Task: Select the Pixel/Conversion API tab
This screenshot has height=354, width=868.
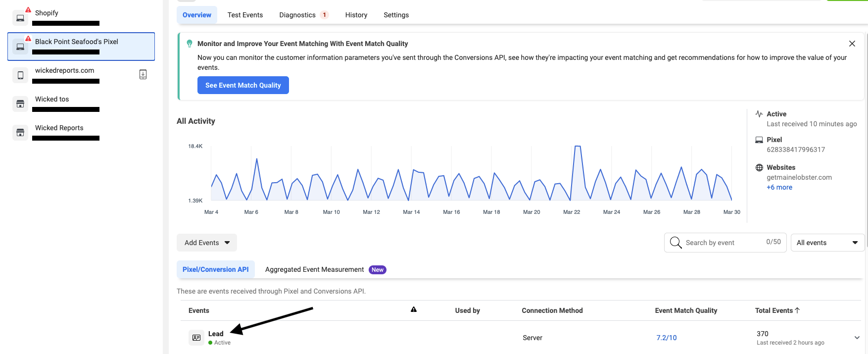Action: (x=216, y=269)
